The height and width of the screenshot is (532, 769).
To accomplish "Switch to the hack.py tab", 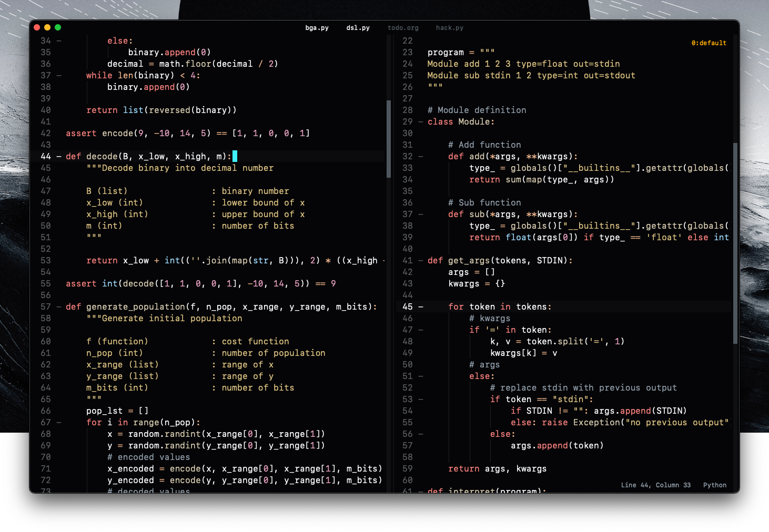I will (449, 28).
